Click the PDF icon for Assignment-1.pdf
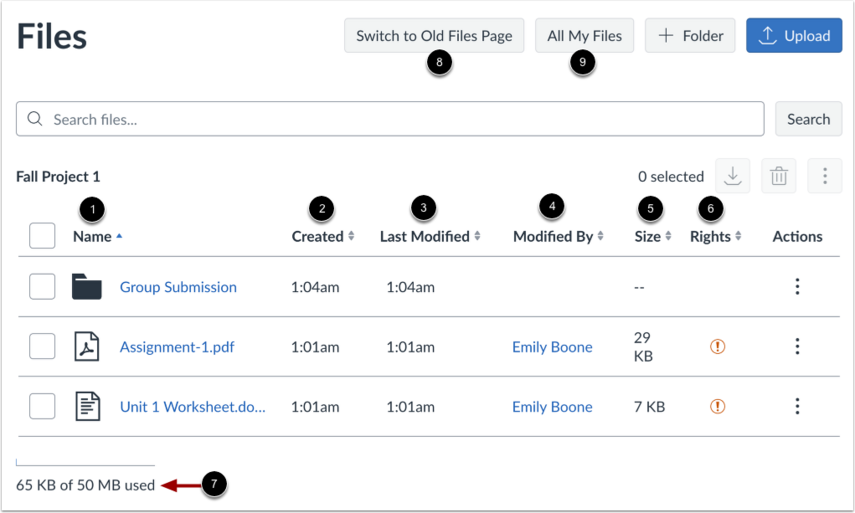The height and width of the screenshot is (513, 855). tap(87, 347)
